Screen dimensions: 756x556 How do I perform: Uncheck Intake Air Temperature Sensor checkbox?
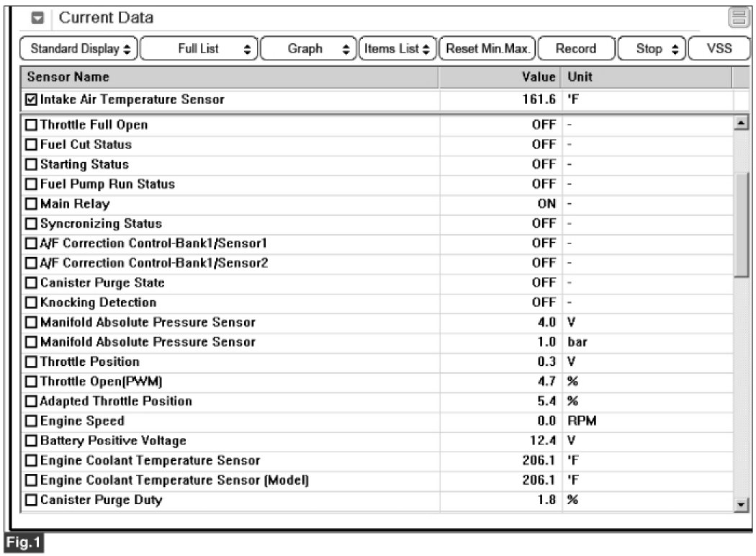[30, 100]
